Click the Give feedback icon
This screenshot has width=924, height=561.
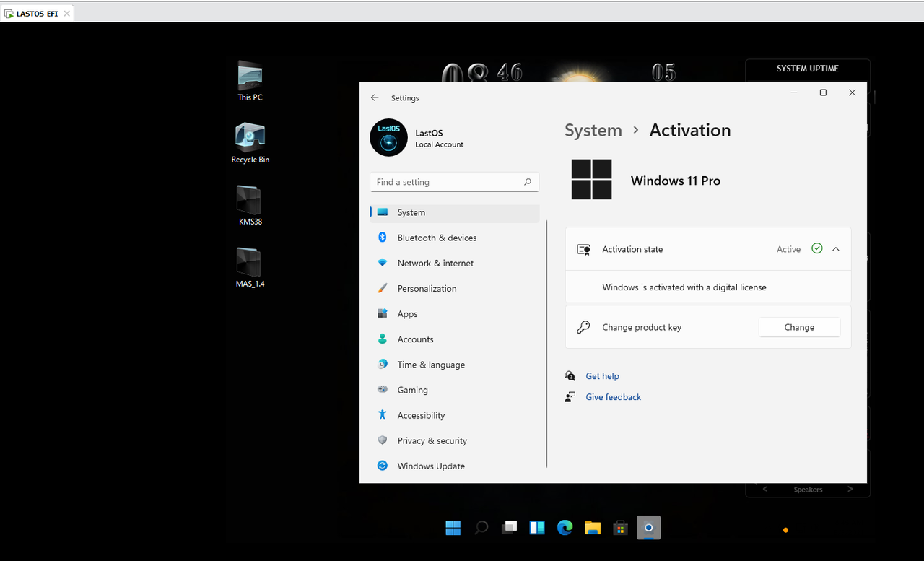[570, 397]
